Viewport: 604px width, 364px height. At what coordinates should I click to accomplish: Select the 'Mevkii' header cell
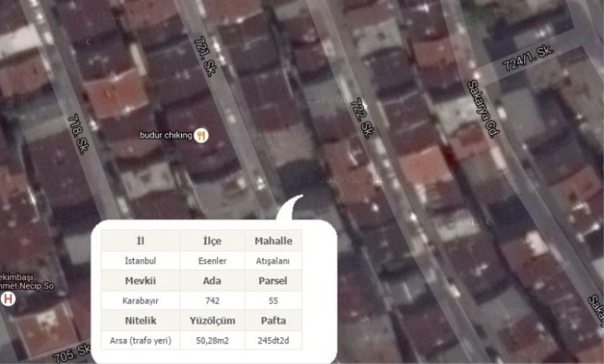click(140, 281)
